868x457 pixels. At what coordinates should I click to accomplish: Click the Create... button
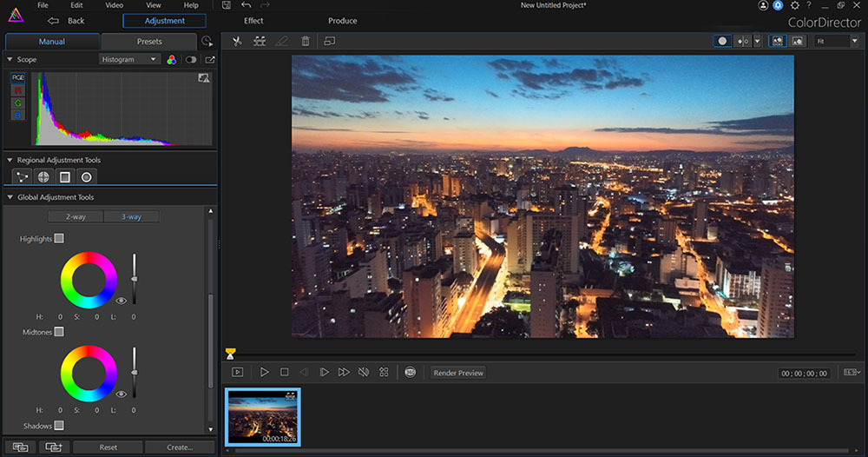(x=180, y=447)
